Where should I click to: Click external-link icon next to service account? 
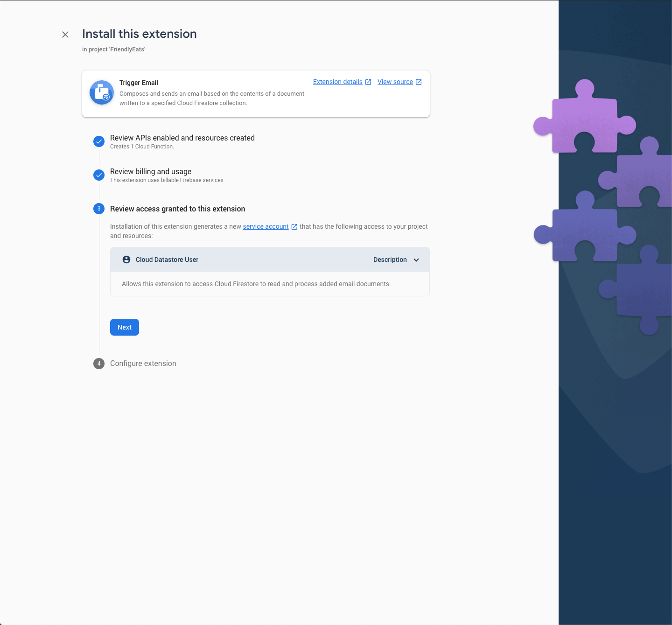[294, 227]
